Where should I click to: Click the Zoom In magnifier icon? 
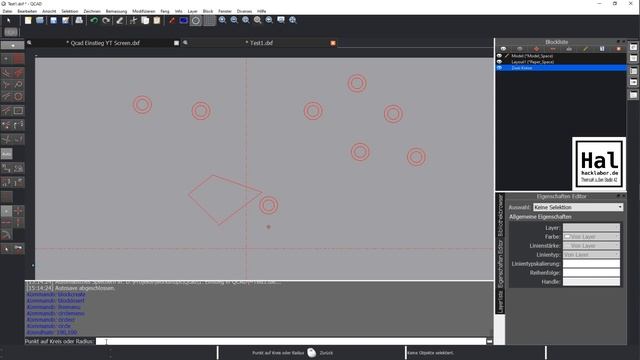[222, 20]
